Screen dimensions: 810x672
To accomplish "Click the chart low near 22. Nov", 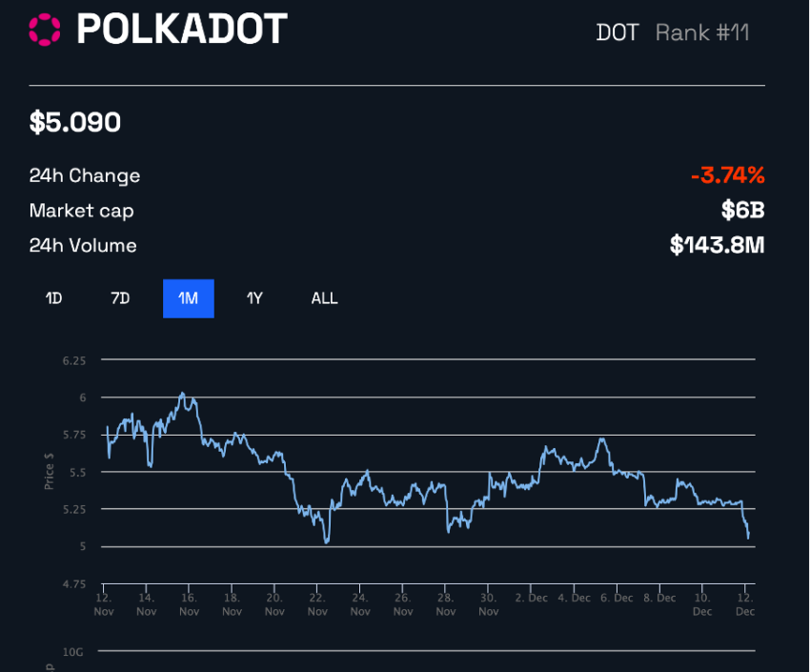I will point(327,541).
